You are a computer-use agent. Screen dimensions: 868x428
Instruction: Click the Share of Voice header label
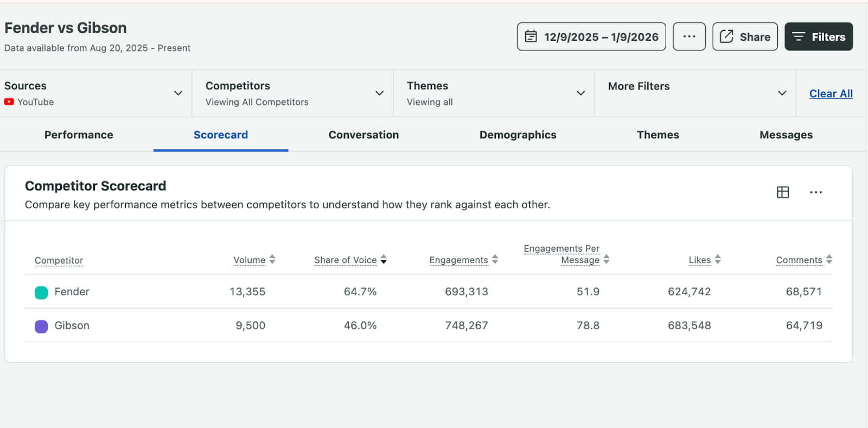click(345, 260)
